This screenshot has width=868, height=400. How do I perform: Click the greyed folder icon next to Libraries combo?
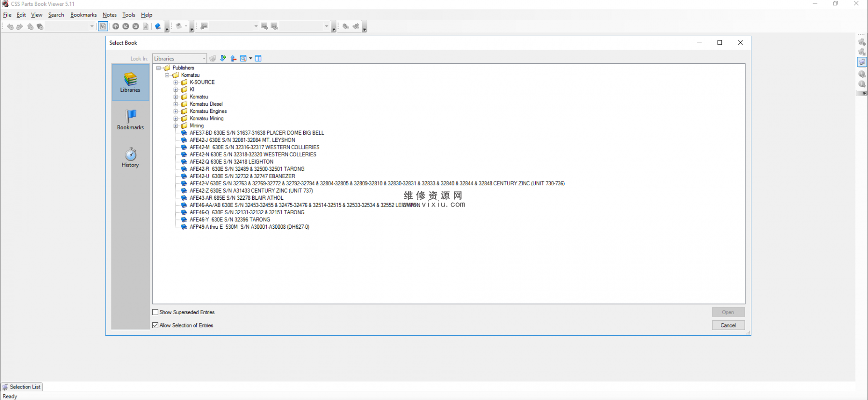(x=213, y=58)
